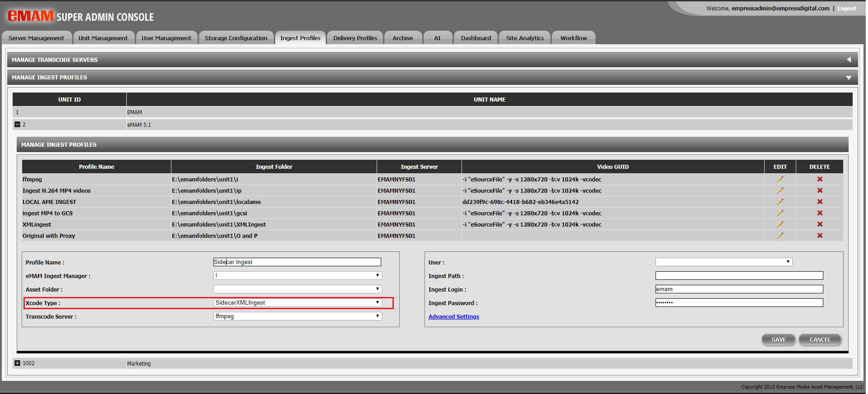Delete the XMLingest profile
Image resolution: width=868 pixels, height=394 pixels.
(820, 224)
